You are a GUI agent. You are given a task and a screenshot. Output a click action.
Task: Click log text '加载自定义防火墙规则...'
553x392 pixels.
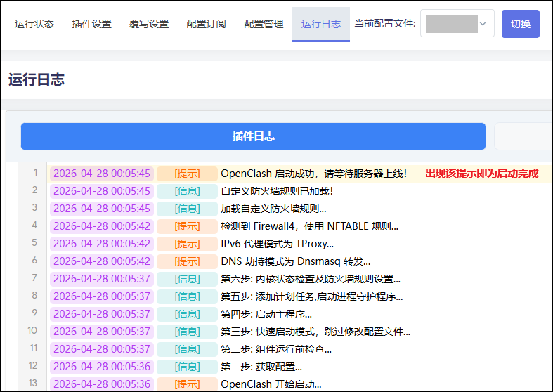pyautogui.click(x=273, y=209)
